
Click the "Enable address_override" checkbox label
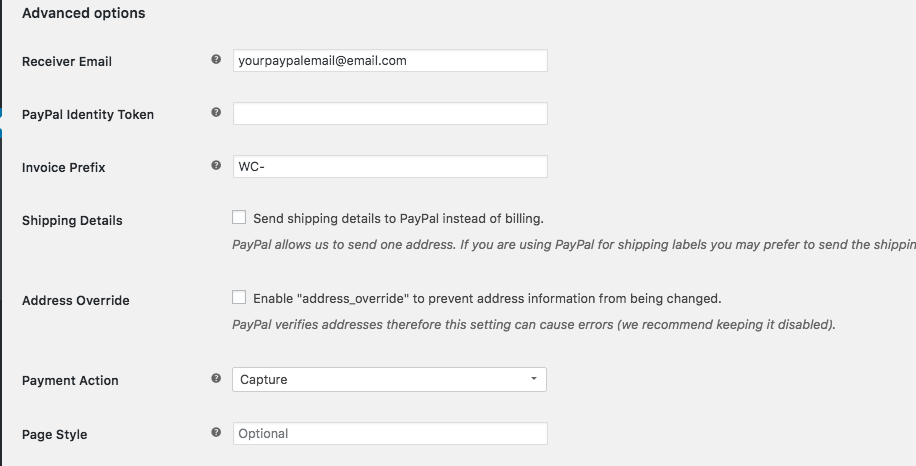(x=487, y=299)
